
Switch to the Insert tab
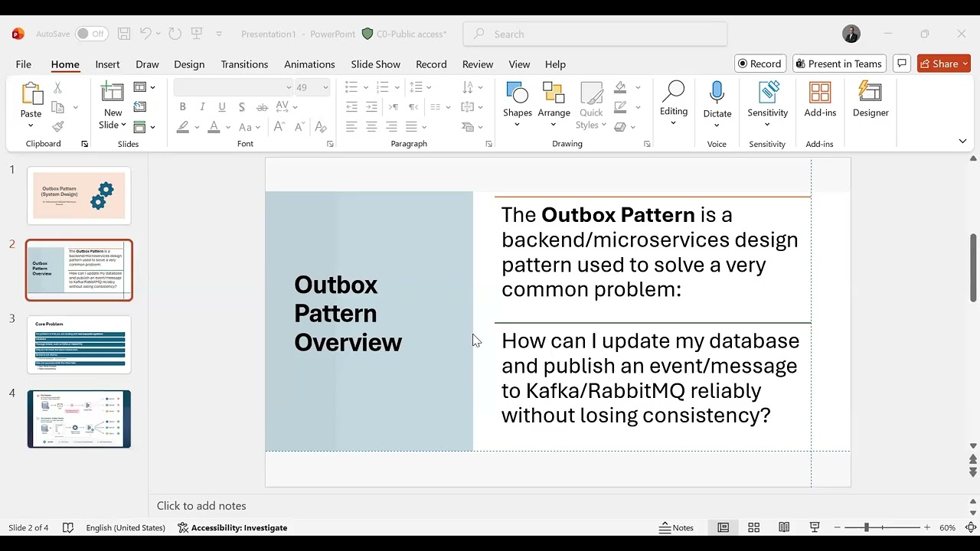pyautogui.click(x=107, y=64)
